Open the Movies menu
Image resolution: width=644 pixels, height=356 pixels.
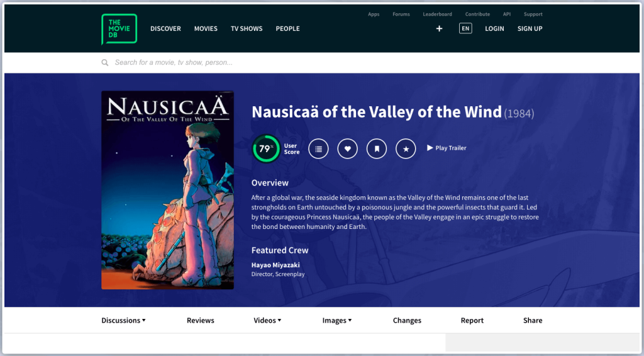[206, 29]
